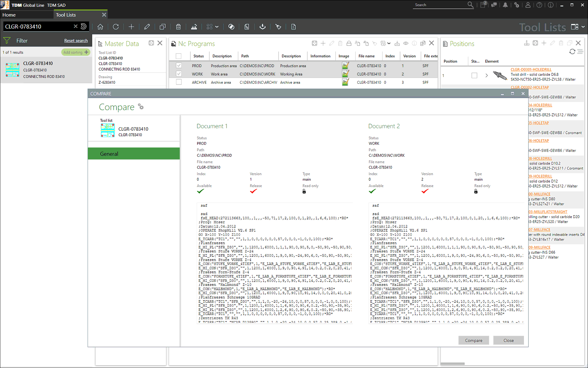Toggle the PROD row checkbox
This screenshot has height=368, width=588.
[179, 66]
